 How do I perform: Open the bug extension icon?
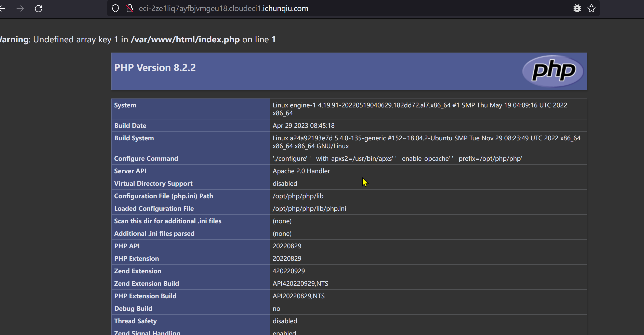pos(577,8)
